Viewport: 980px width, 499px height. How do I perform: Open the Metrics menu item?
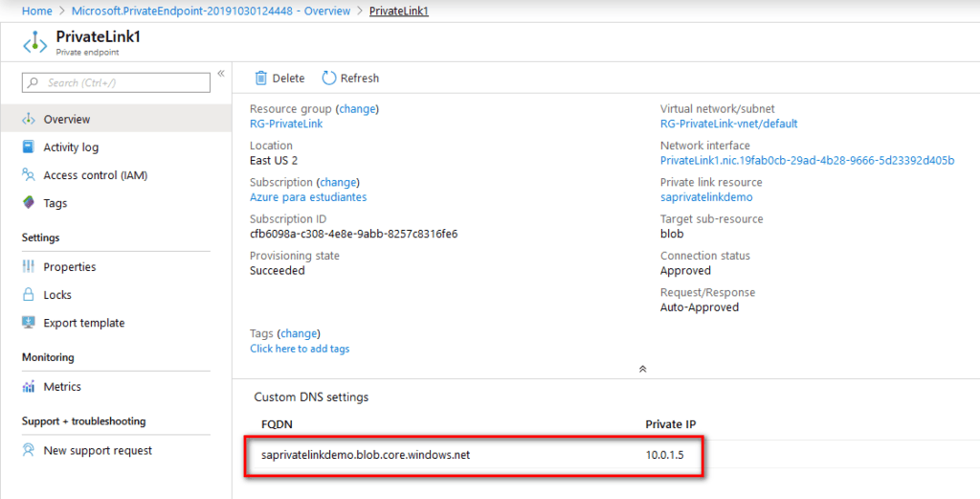pos(62,387)
